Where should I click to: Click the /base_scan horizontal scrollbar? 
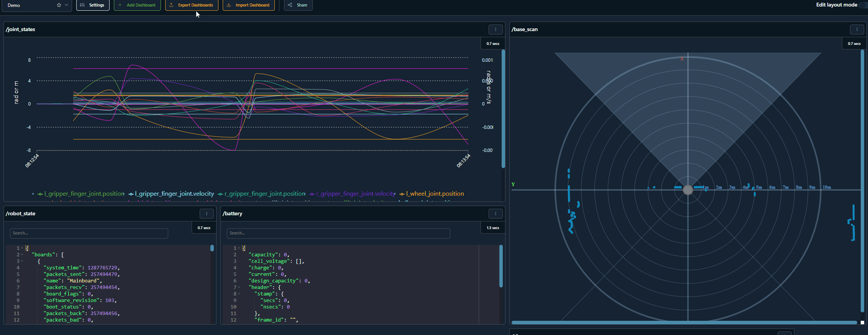[x=684, y=323]
